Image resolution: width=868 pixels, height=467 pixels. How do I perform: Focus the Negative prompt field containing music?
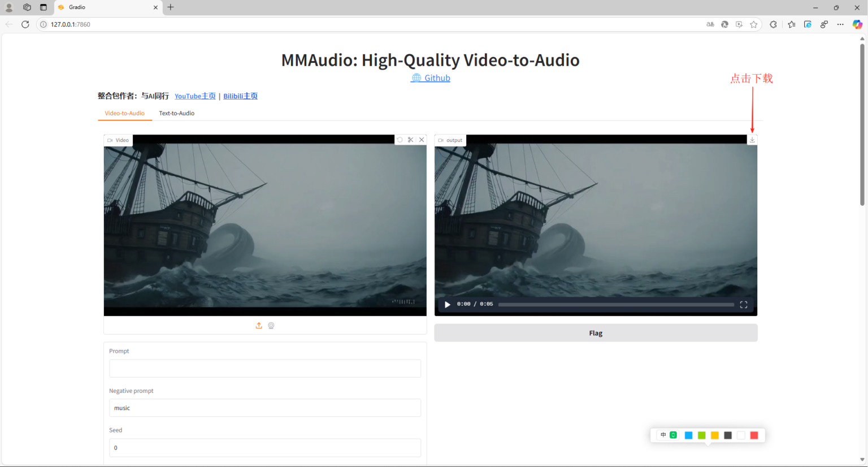point(265,408)
